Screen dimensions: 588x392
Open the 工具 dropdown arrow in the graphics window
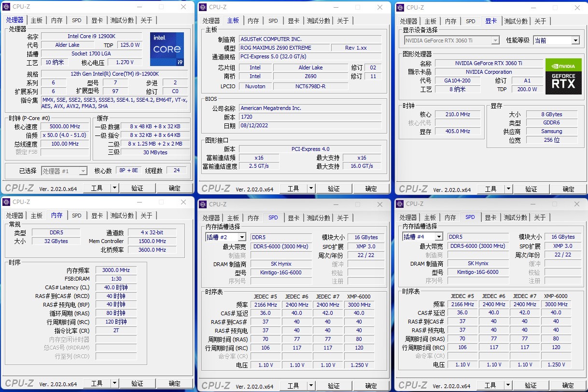tap(509, 189)
